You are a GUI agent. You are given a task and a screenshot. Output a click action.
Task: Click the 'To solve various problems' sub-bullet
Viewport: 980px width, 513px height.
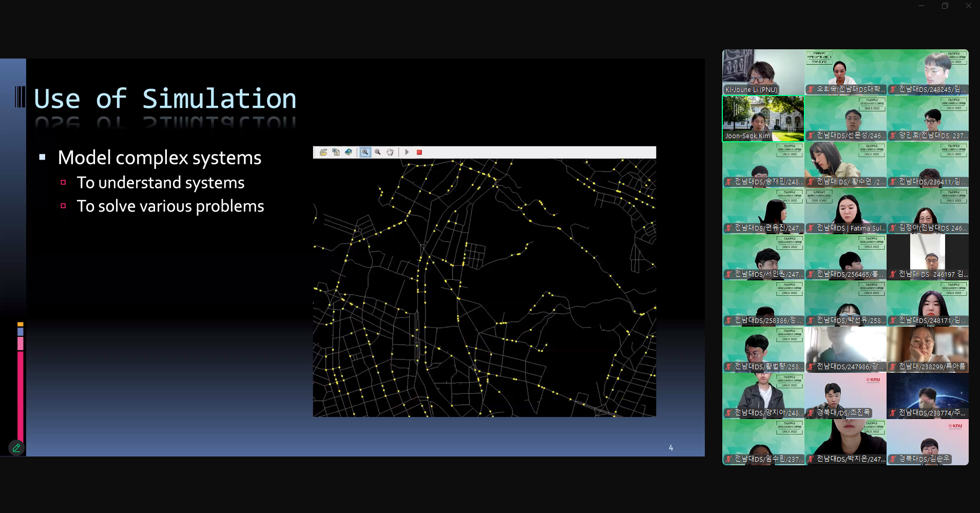coord(170,206)
